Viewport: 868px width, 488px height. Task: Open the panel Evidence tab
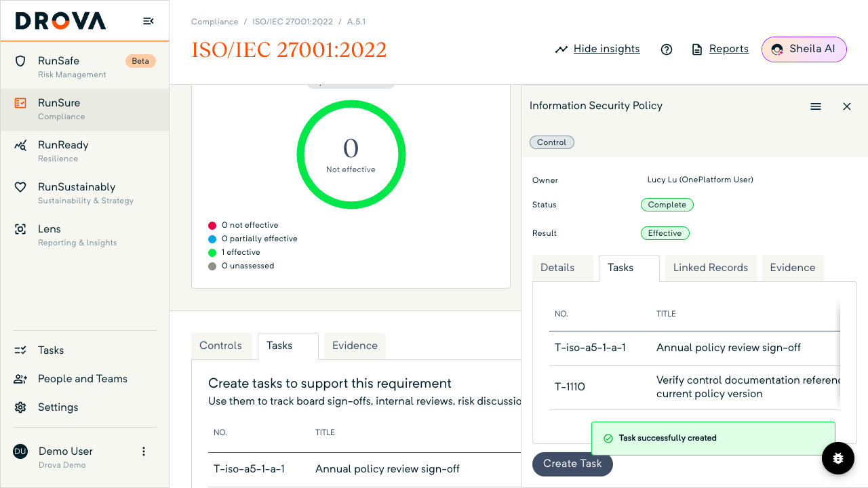tap(793, 268)
